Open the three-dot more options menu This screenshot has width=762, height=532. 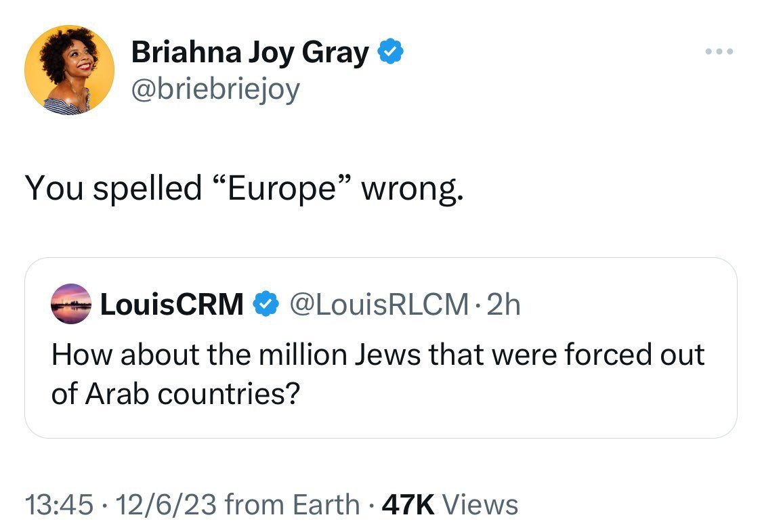coord(719,51)
